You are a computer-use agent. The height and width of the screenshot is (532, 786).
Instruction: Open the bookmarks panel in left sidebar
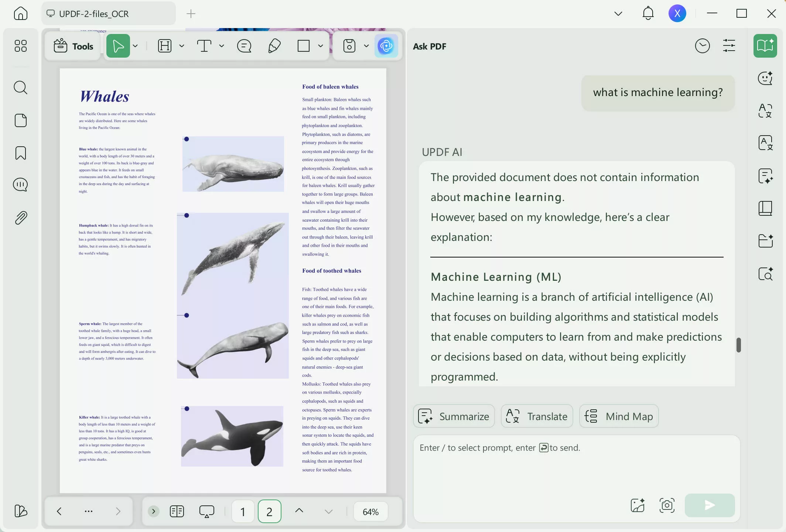tap(20, 153)
